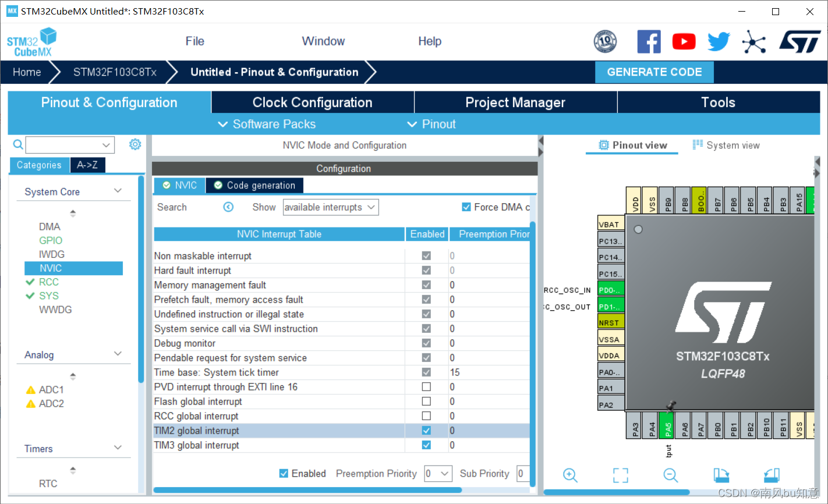Click the BOOT0 pin on the chip

pyautogui.click(x=700, y=200)
